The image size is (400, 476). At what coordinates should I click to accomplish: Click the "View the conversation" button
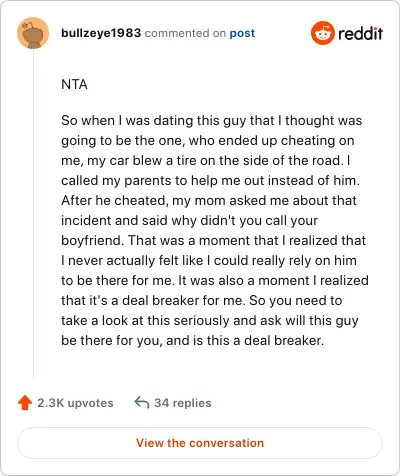point(200,443)
